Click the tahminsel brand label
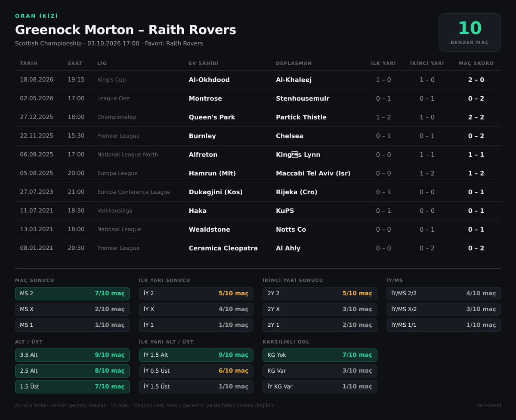 tap(488, 405)
